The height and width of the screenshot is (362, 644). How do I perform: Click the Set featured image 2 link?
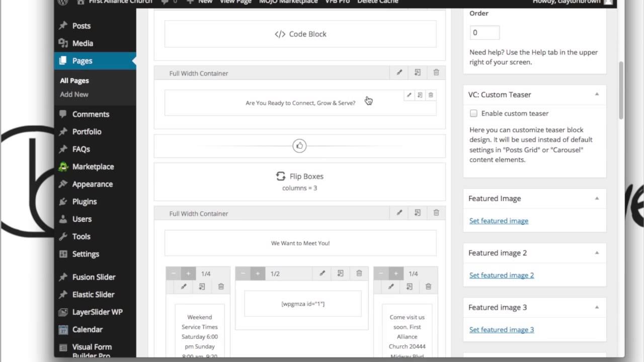pos(501,275)
